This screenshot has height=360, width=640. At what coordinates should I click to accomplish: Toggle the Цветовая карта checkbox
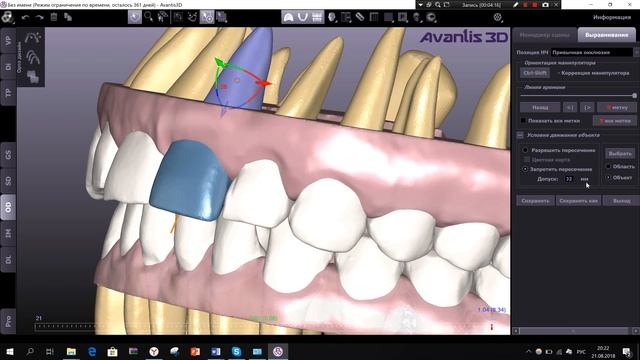(527, 160)
